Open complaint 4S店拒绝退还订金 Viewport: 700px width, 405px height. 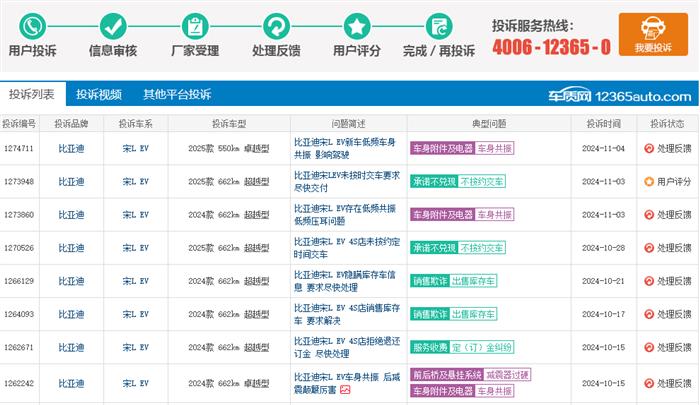tap(346, 347)
